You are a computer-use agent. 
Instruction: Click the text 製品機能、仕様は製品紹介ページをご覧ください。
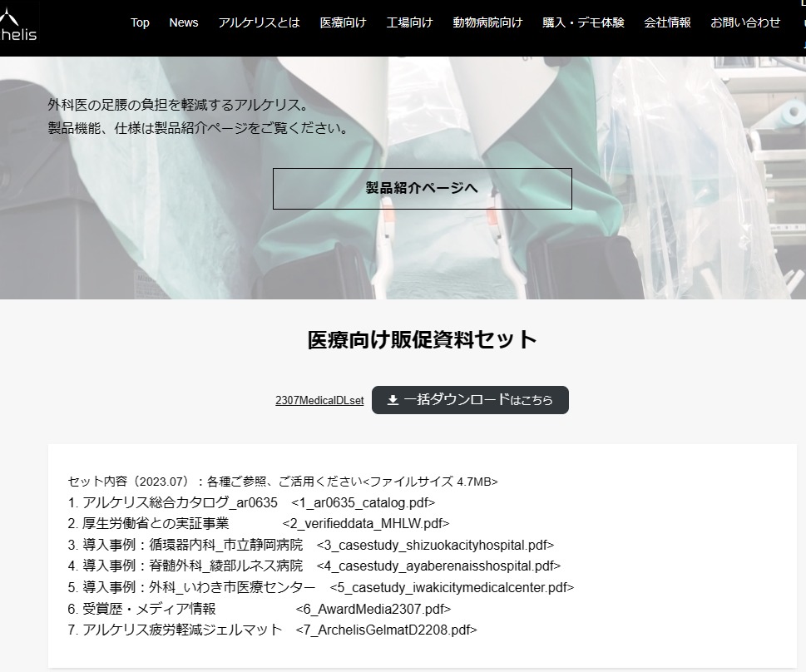198,128
